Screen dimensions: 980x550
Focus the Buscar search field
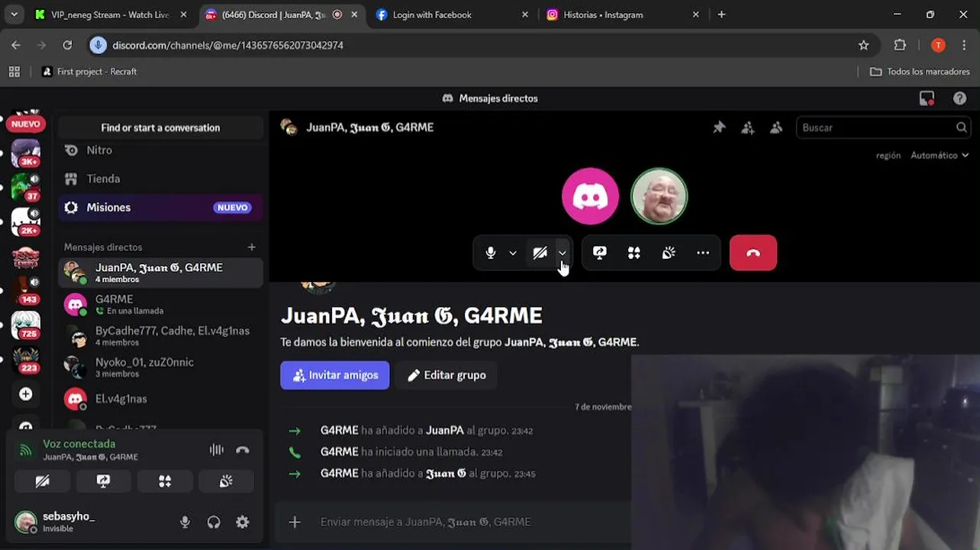tap(884, 128)
